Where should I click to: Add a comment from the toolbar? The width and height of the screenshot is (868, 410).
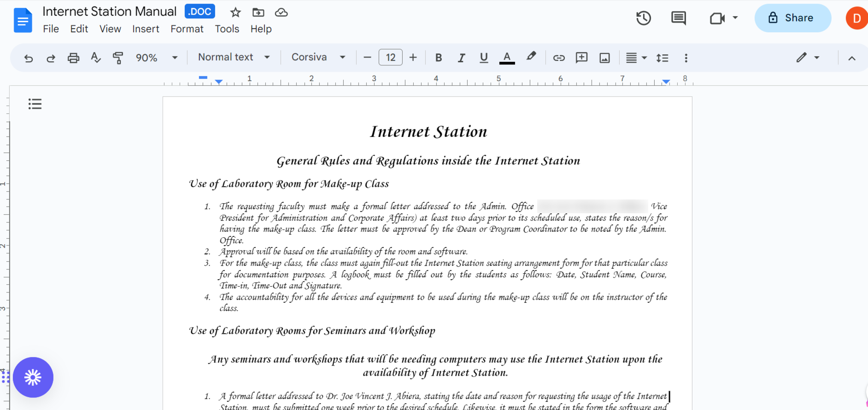coord(582,58)
